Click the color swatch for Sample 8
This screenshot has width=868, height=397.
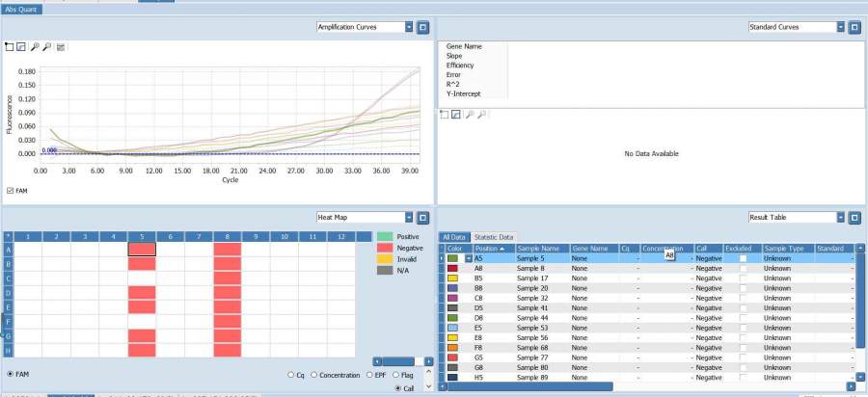point(452,268)
